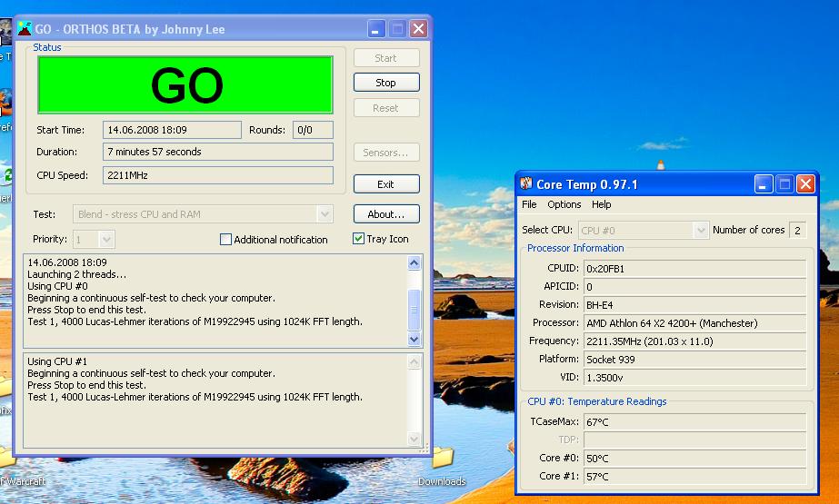The image size is (839, 504).
Task: Click the lower log scrollbar down arrow
Action: pyautogui.click(x=415, y=439)
